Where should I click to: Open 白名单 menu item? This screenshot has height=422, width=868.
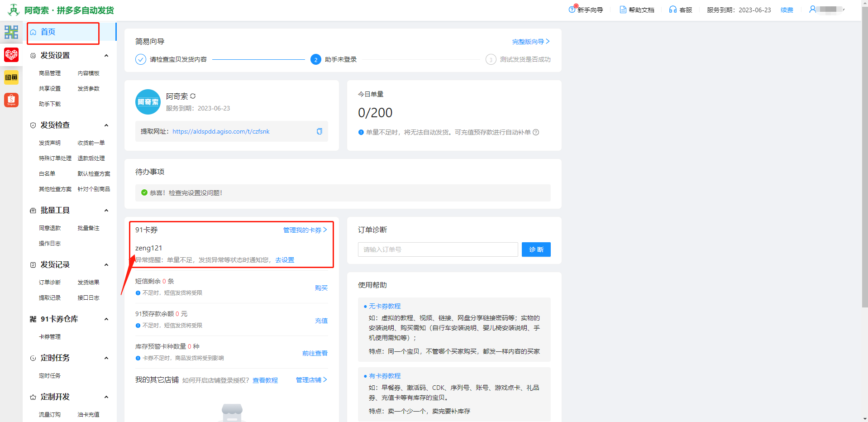click(47, 173)
